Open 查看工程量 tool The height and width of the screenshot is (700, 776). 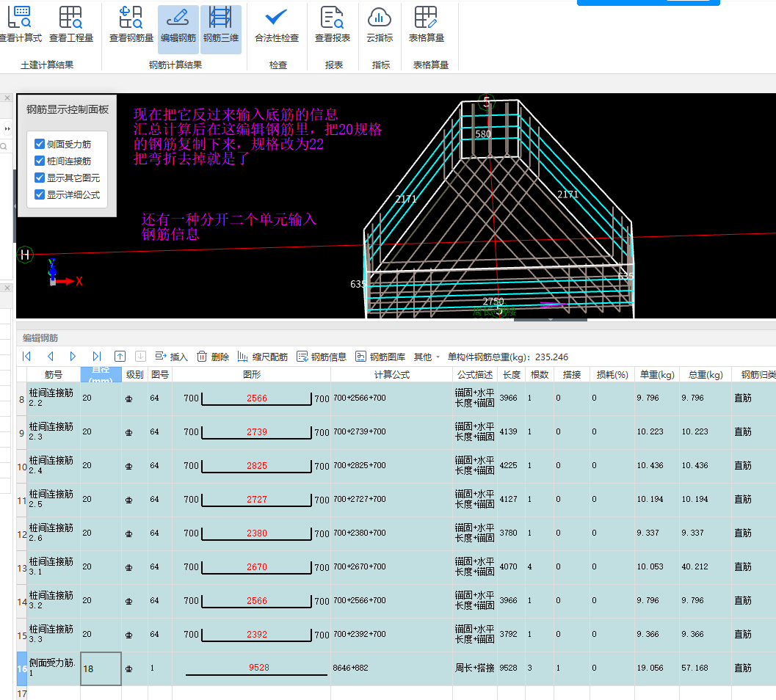tap(70, 25)
